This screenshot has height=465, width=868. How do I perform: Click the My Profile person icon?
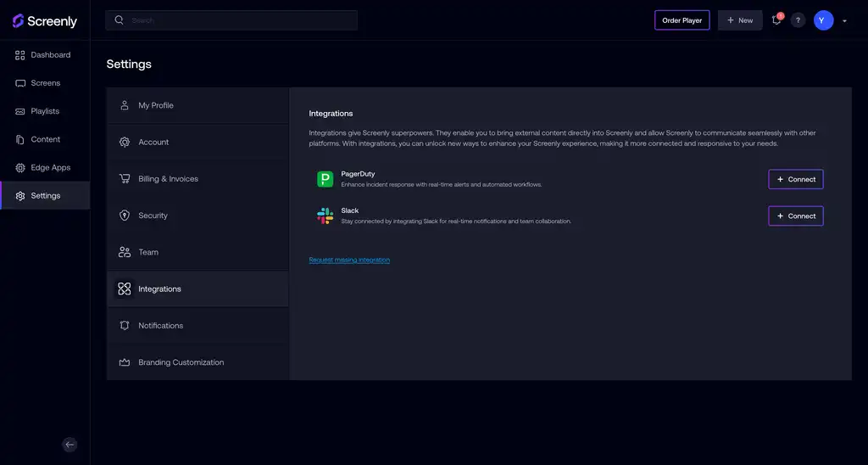point(125,105)
